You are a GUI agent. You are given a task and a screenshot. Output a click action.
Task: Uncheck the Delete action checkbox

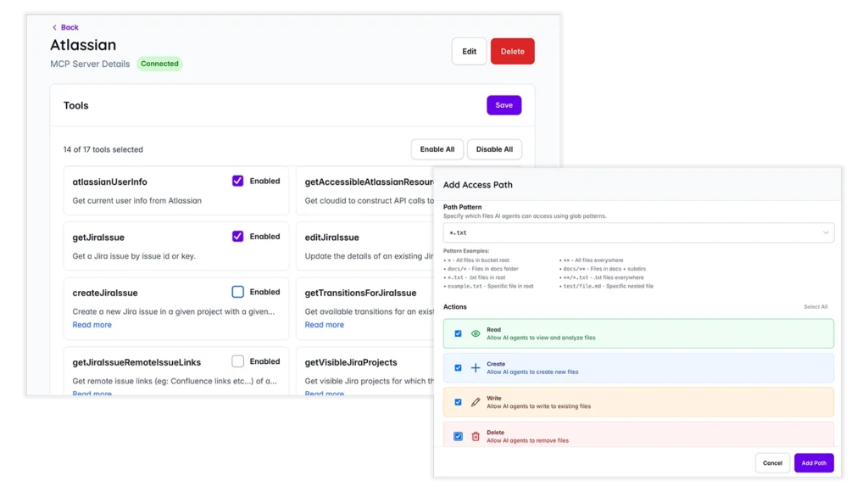click(x=458, y=434)
